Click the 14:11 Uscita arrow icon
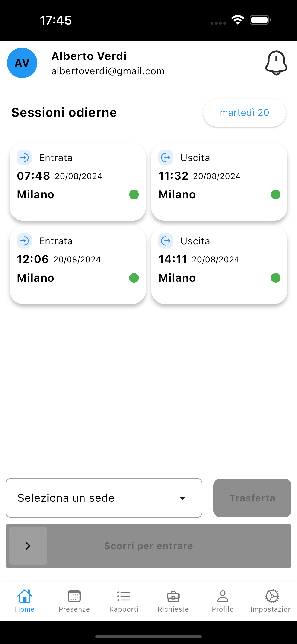297x644 pixels. [166, 241]
